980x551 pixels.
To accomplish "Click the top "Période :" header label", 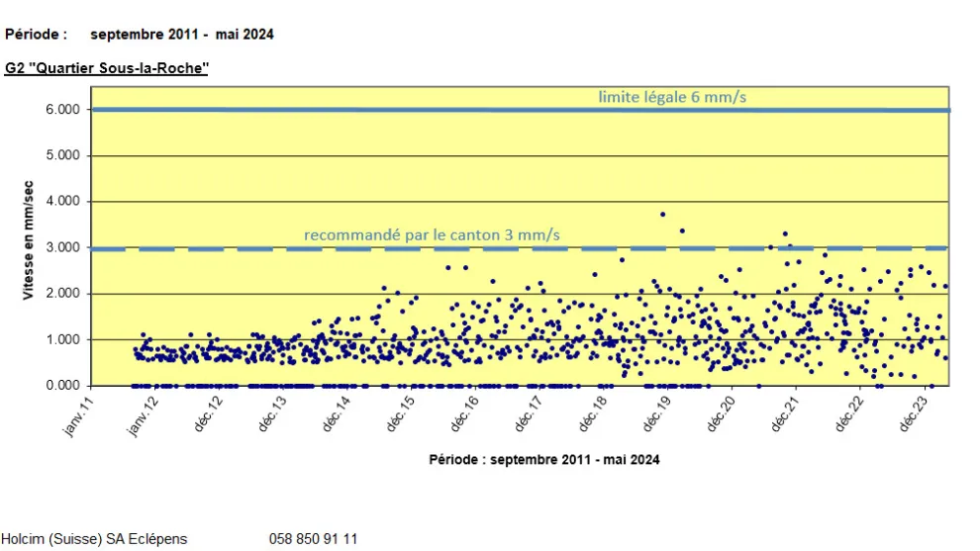I will (x=37, y=34).
